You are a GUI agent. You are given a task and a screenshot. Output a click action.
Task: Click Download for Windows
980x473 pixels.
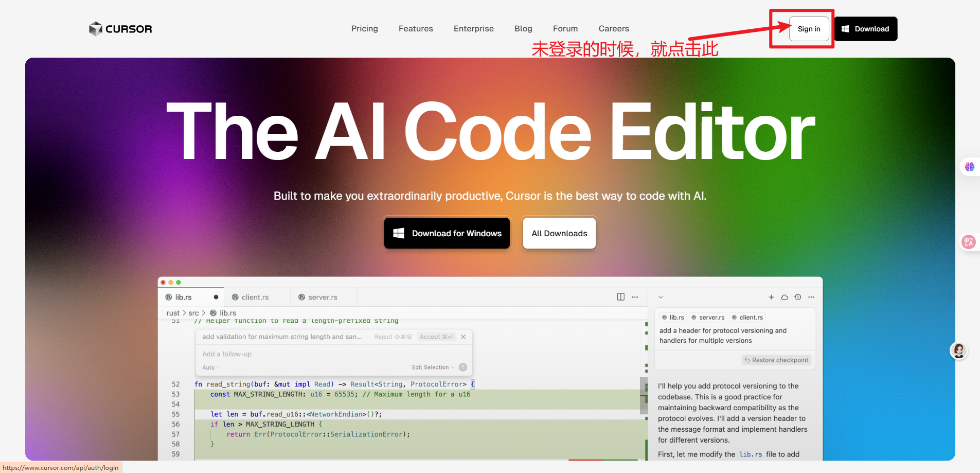pyautogui.click(x=447, y=233)
